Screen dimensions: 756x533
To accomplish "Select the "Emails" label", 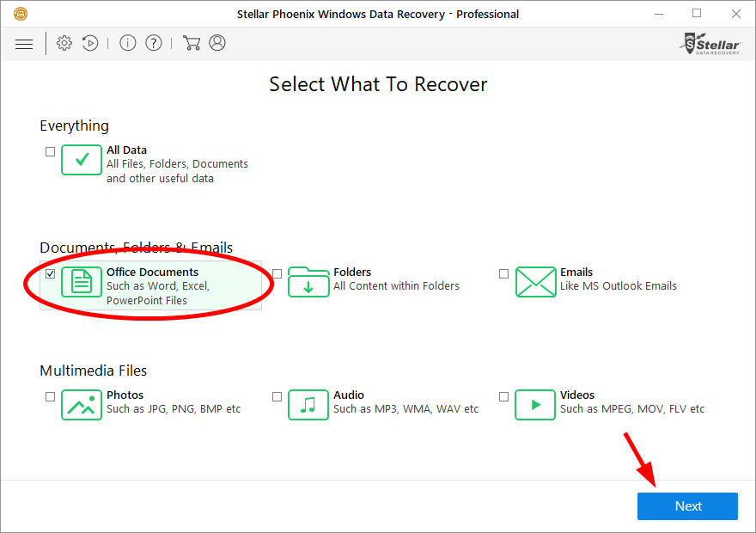I will pyautogui.click(x=576, y=272).
